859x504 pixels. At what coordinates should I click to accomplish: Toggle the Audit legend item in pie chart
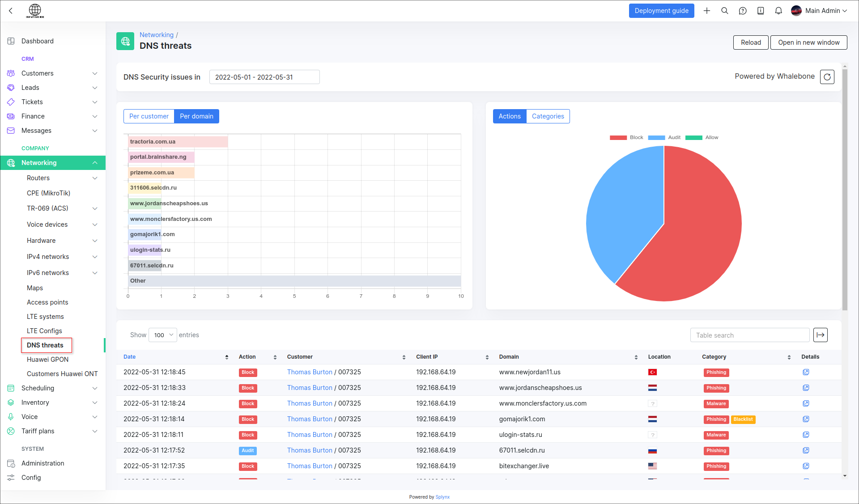click(664, 137)
